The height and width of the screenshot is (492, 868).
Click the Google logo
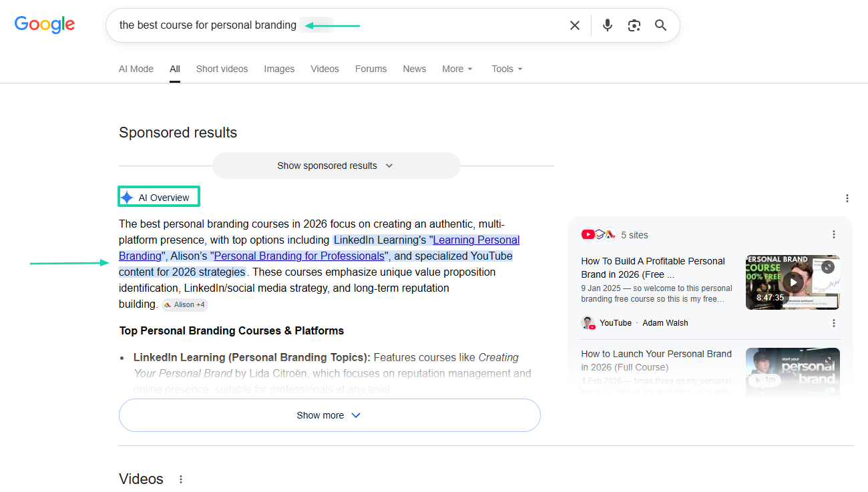pyautogui.click(x=45, y=25)
